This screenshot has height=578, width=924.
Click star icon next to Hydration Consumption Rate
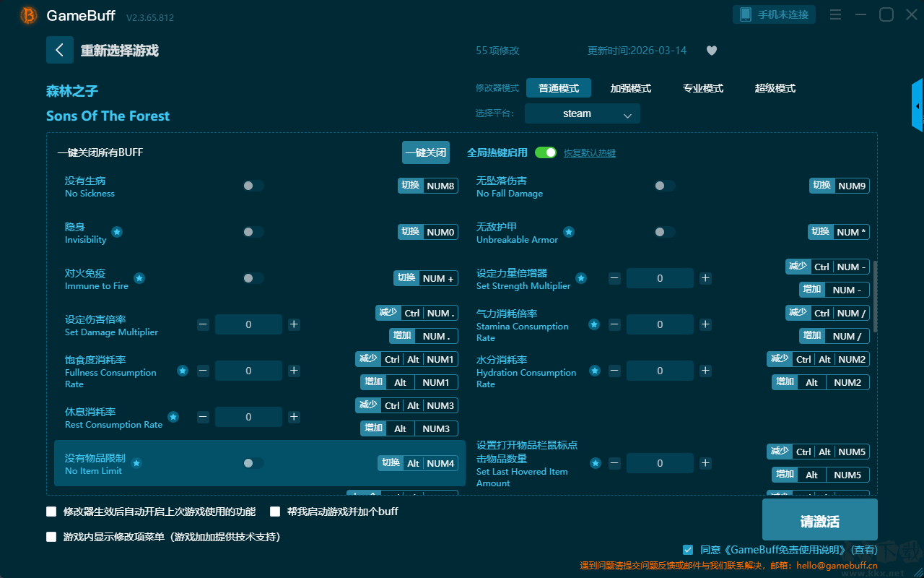pyautogui.click(x=594, y=371)
